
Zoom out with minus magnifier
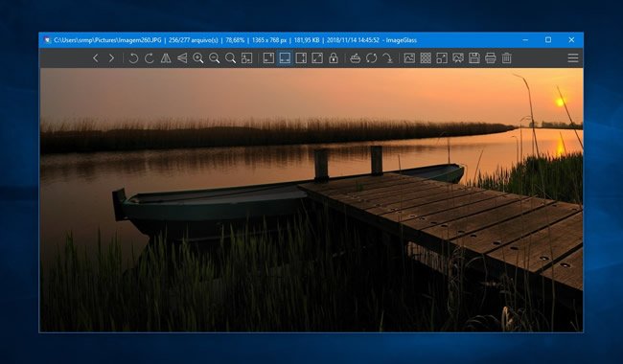[x=214, y=58]
